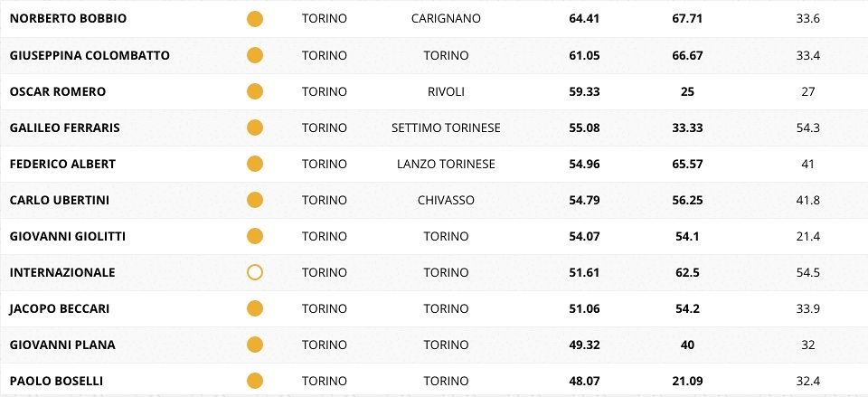Click the Lanzo Torinese city cell

(446, 164)
